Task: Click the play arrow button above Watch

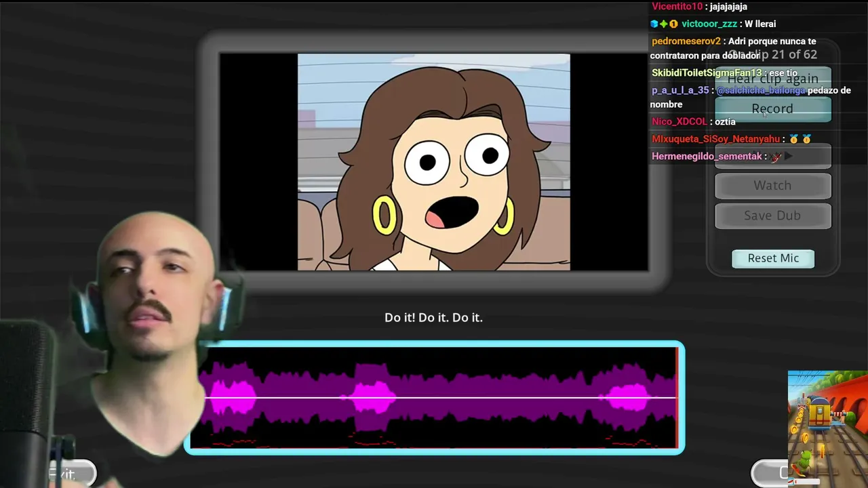Action: click(772, 156)
